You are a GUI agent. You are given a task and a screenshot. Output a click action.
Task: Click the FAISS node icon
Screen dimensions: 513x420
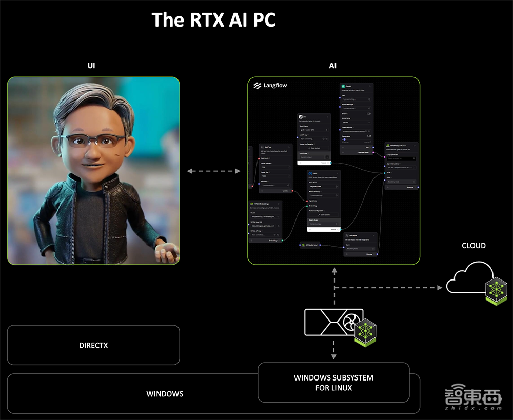[x=310, y=174]
